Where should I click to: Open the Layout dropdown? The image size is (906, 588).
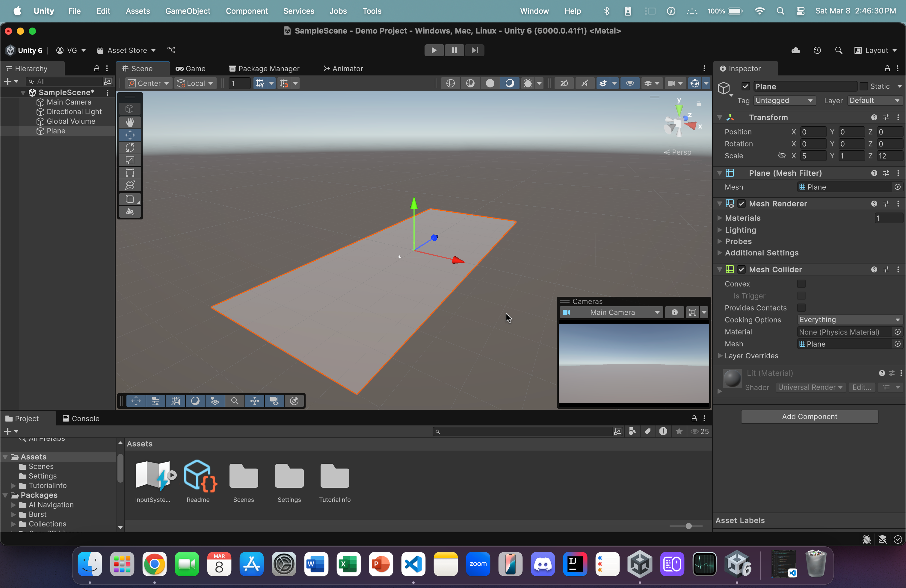click(875, 50)
